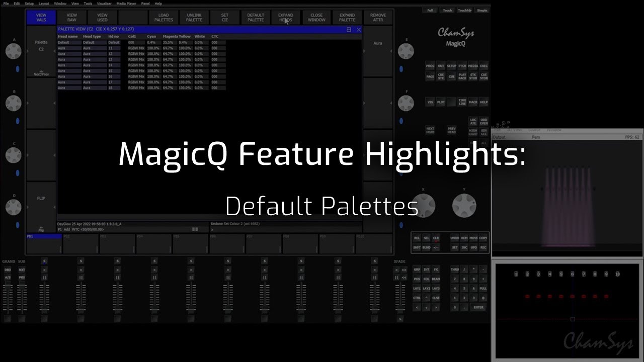Click the UNLINK PALETTE soft button
Image resolution: width=644 pixels, height=362 pixels.
click(x=194, y=18)
